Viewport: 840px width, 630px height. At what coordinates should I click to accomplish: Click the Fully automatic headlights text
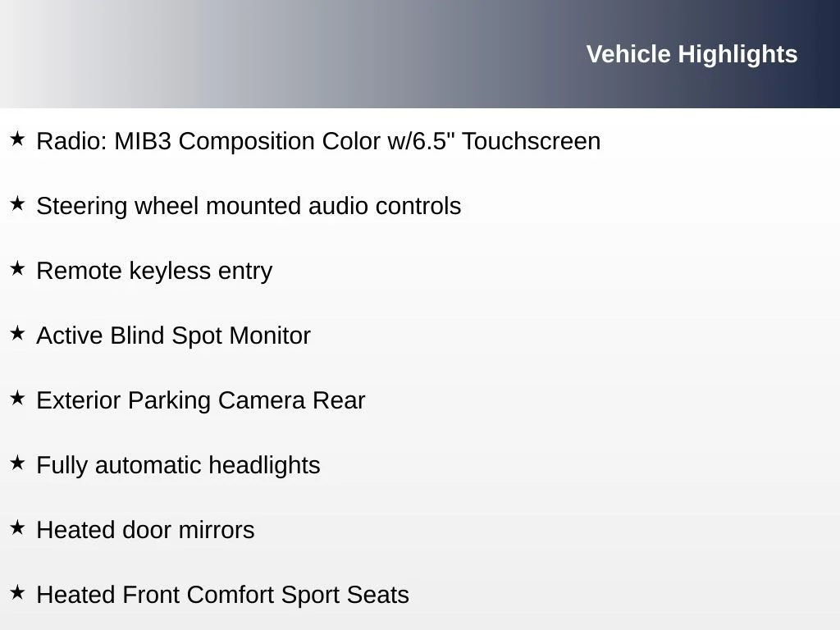[x=178, y=466]
